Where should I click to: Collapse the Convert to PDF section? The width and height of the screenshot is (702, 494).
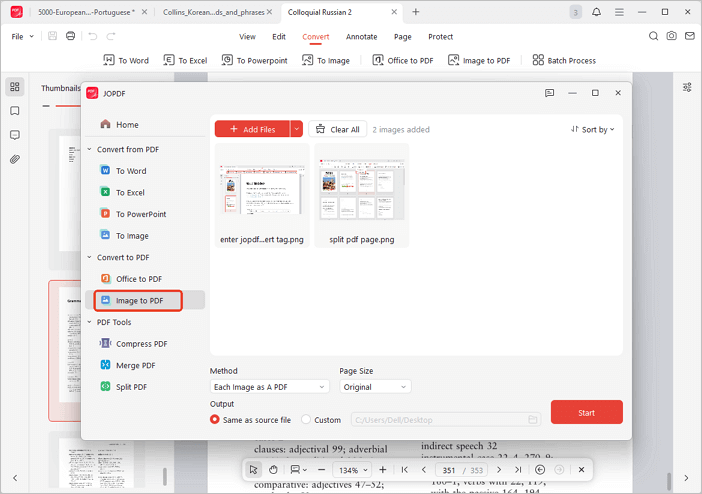(x=89, y=257)
